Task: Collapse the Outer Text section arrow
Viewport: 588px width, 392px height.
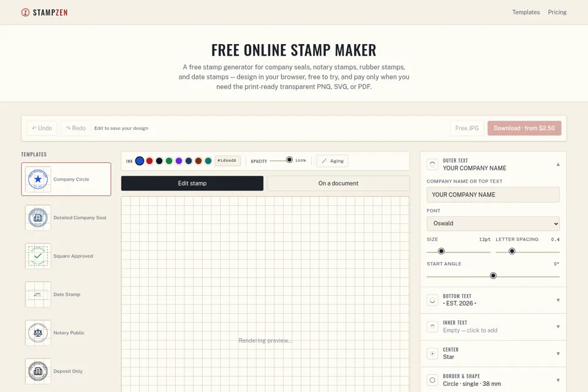Action: coord(558,164)
